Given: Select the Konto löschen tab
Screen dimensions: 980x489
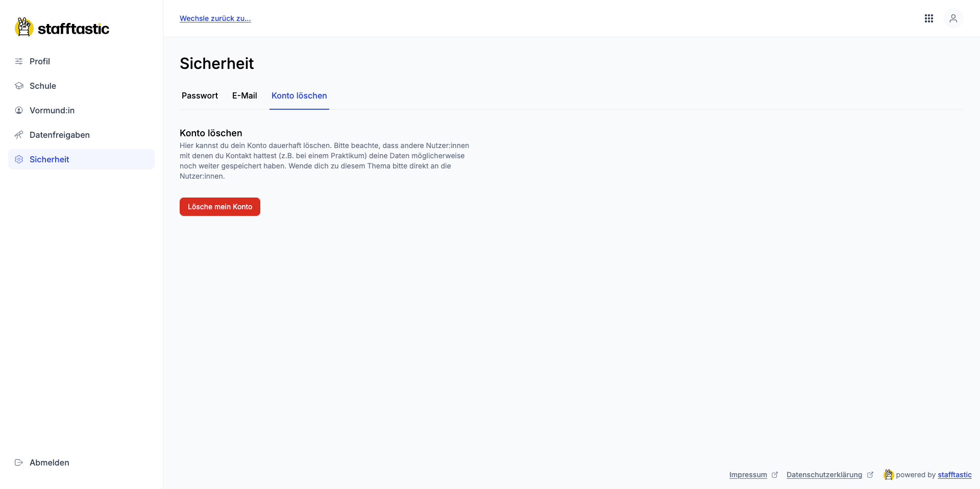Looking at the screenshot, I should pos(299,96).
